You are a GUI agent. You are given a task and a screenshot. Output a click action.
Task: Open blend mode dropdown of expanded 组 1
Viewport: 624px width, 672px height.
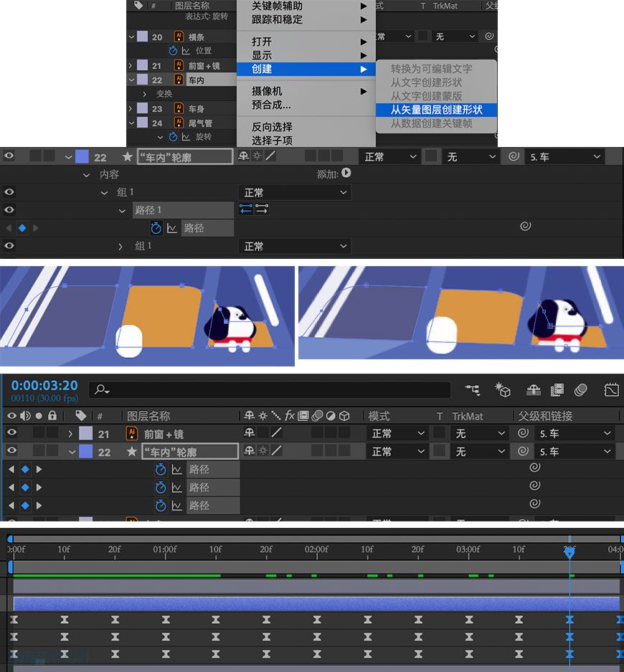click(x=295, y=192)
